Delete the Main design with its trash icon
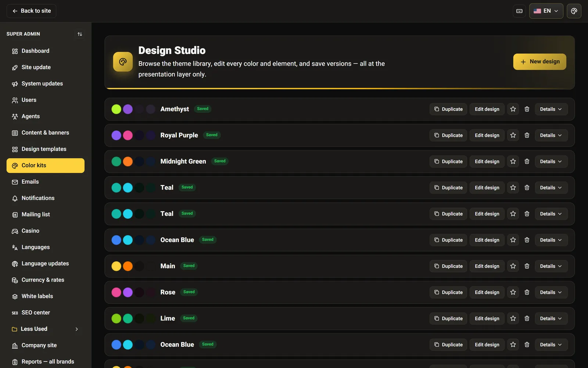Screen dimensions: 588x368 coord(527,266)
